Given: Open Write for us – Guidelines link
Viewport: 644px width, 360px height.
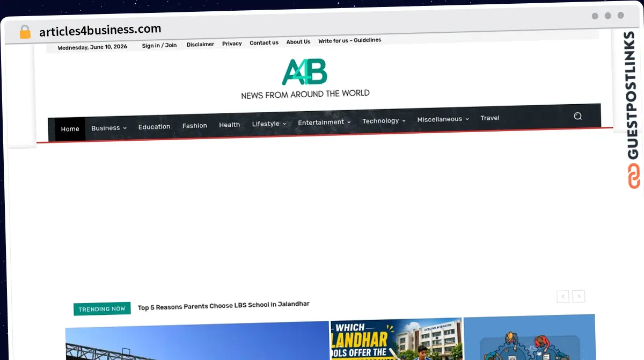Looking at the screenshot, I should [x=350, y=41].
